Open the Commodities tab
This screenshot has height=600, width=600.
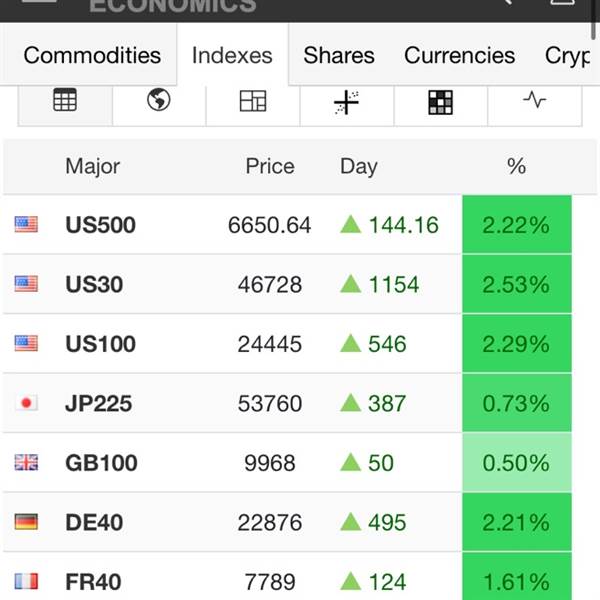click(x=92, y=56)
